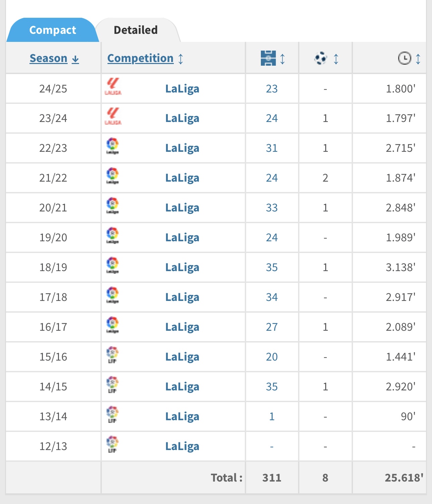Image resolution: width=432 pixels, height=504 pixels.
Task: Click the minutes played clock icon header
Action: point(404,58)
